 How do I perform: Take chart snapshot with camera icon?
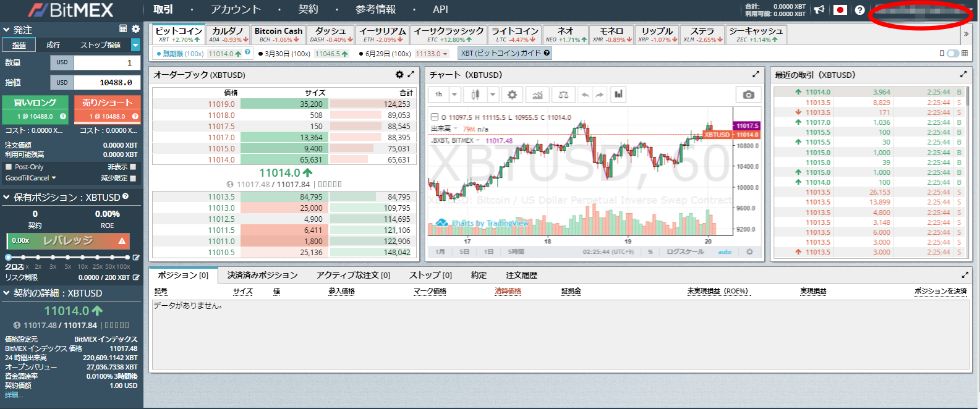tap(748, 95)
